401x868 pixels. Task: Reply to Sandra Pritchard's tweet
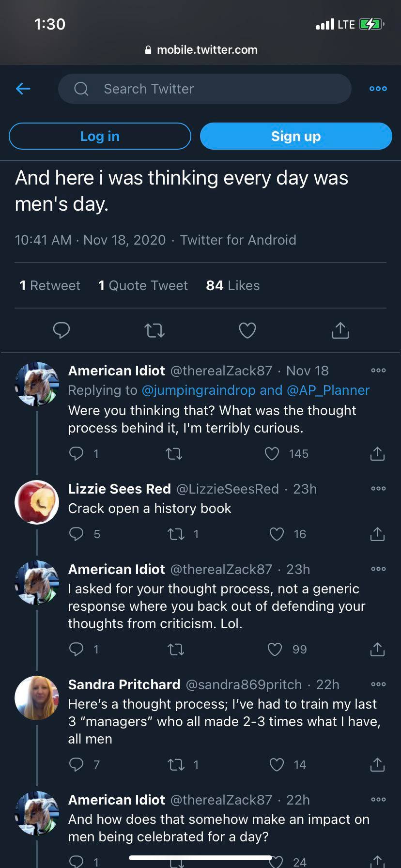coord(77,764)
